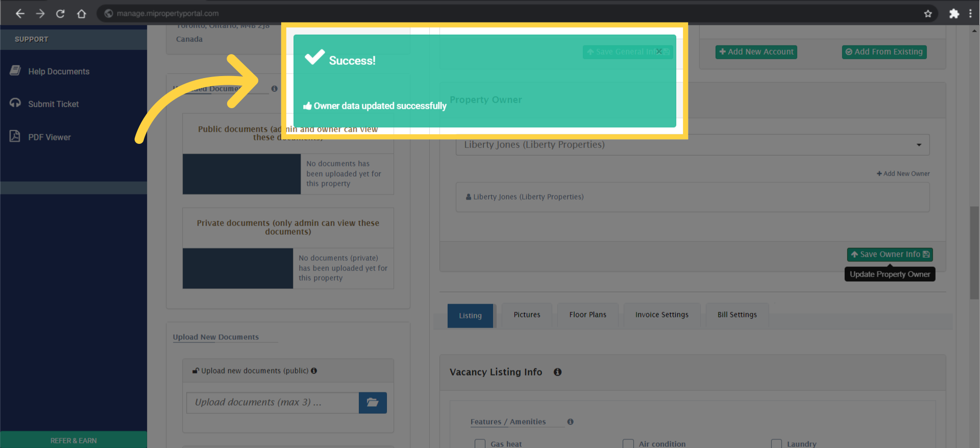Click the Submit Ticket headset icon
The height and width of the screenshot is (448, 980).
15,103
